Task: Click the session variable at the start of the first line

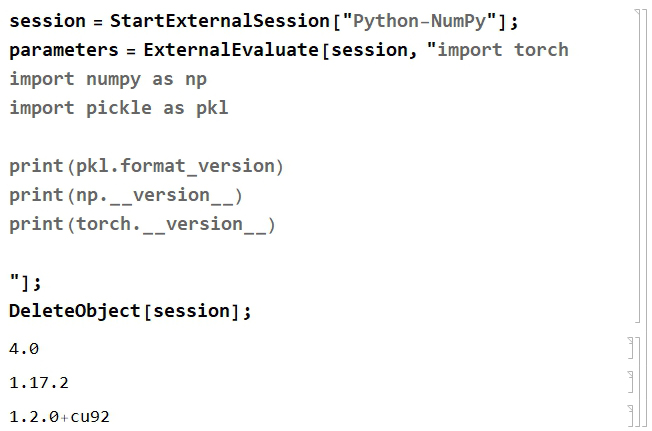Action: tap(47, 21)
